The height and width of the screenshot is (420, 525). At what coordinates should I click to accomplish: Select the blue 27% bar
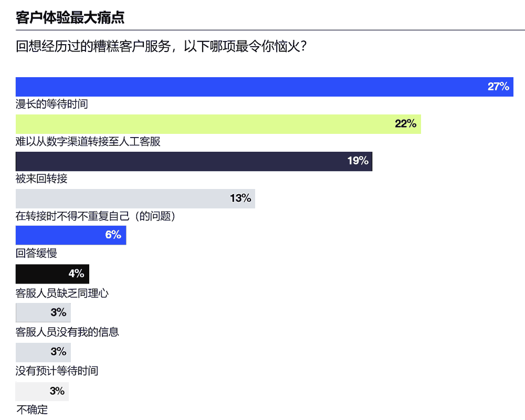point(264,87)
